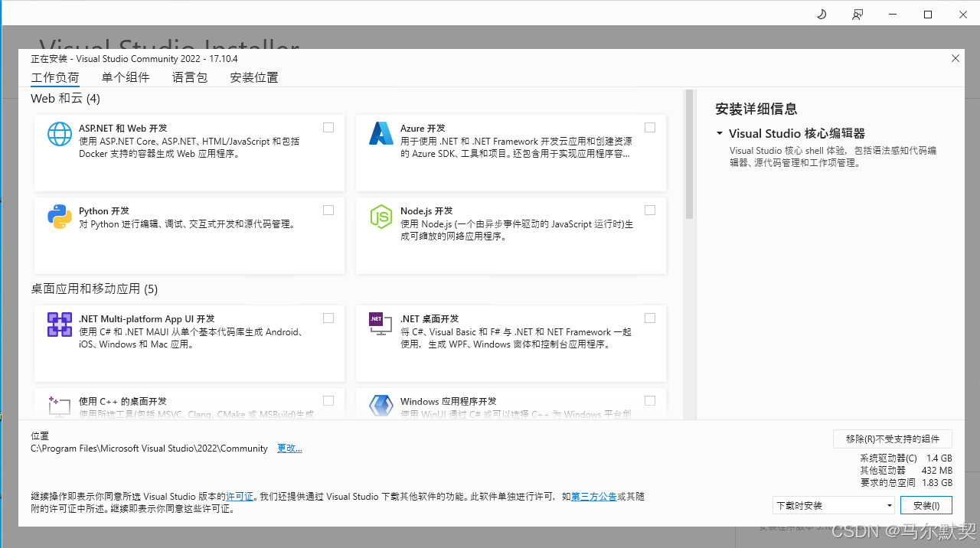The width and height of the screenshot is (980, 548).
Task: Open the feedback icon in title bar
Action: 857,15
